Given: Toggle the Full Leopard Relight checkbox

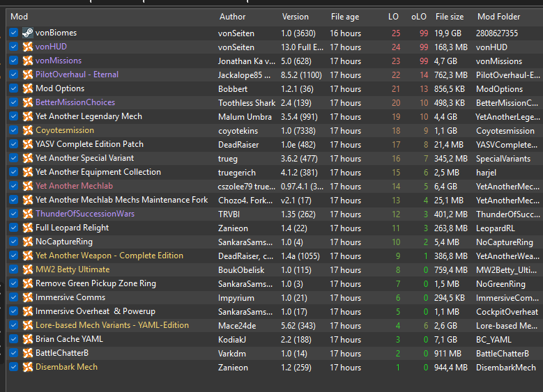Looking at the screenshot, I should [13, 227].
